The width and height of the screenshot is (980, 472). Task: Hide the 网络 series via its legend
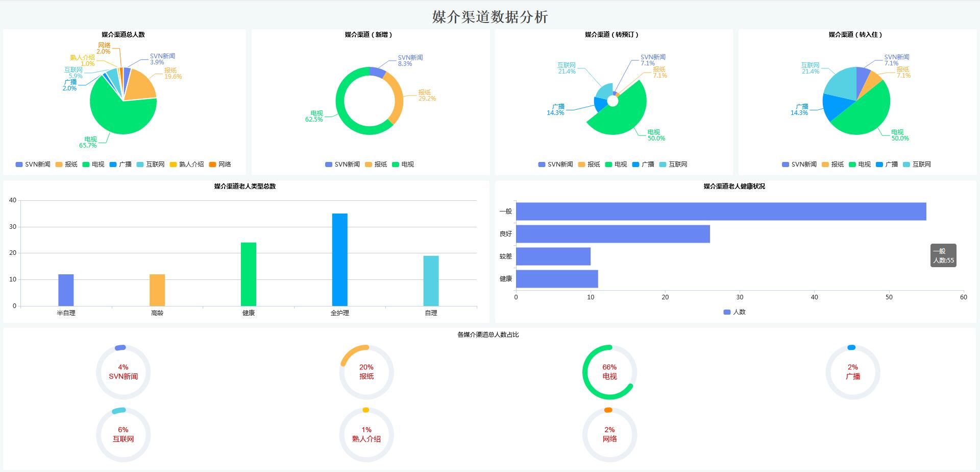point(220,164)
